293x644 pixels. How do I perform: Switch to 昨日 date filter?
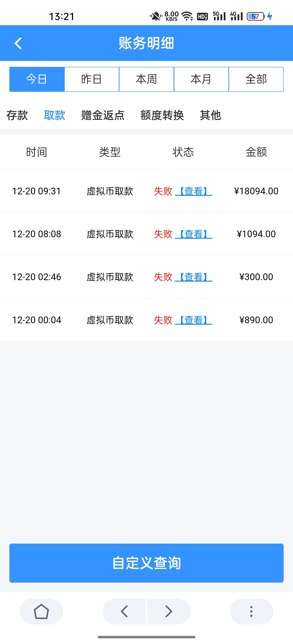(92, 79)
